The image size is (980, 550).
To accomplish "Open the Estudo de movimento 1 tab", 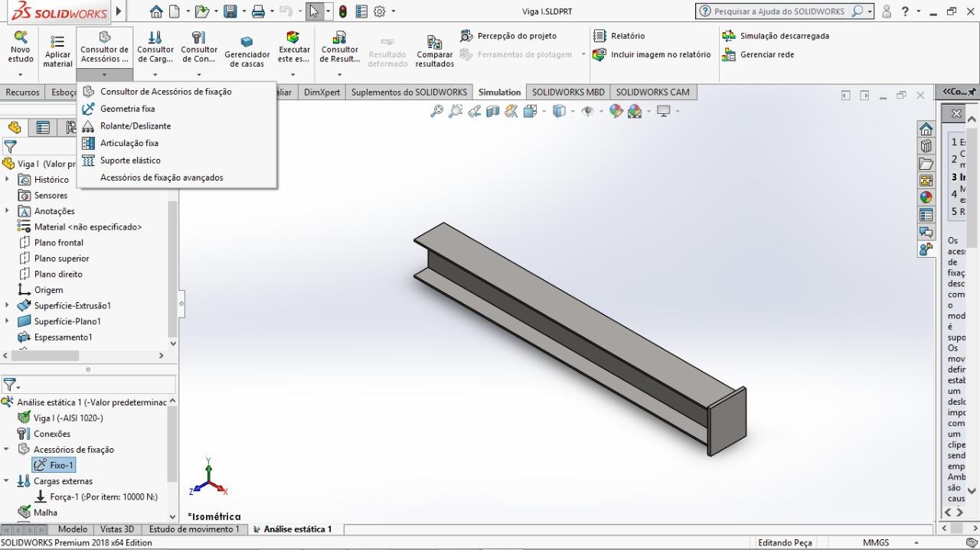I will [x=194, y=529].
